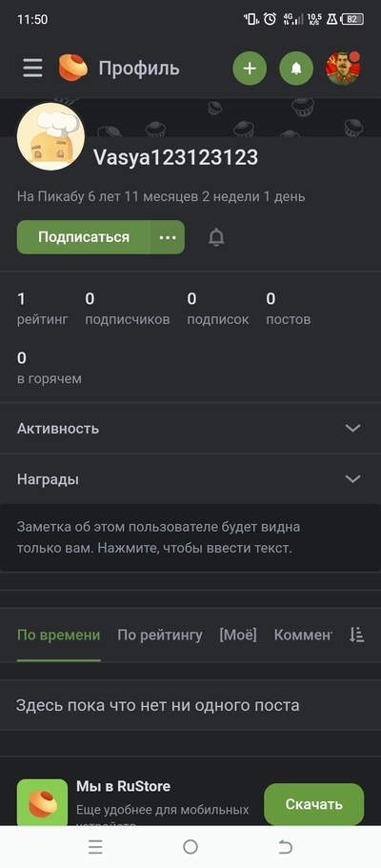This screenshot has width=381, height=868.
Task: Open sort order icon beside tabs
Action: (356, 635)
